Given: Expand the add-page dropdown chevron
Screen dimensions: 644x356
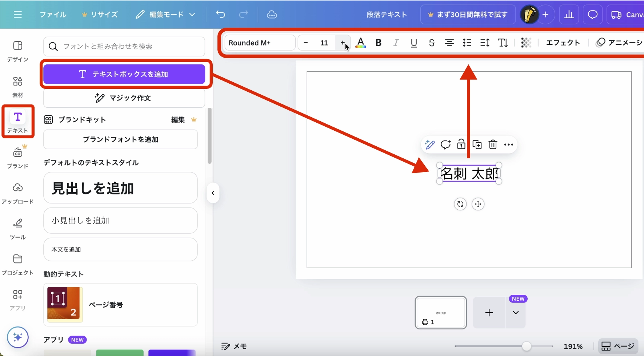Looking at the screenshot, I should tap(516, 313).
